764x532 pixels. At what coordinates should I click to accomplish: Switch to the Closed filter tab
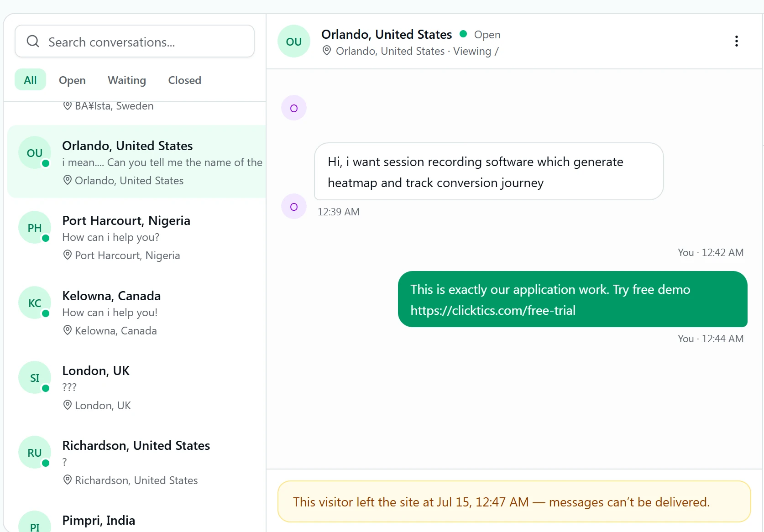(184, 80)
